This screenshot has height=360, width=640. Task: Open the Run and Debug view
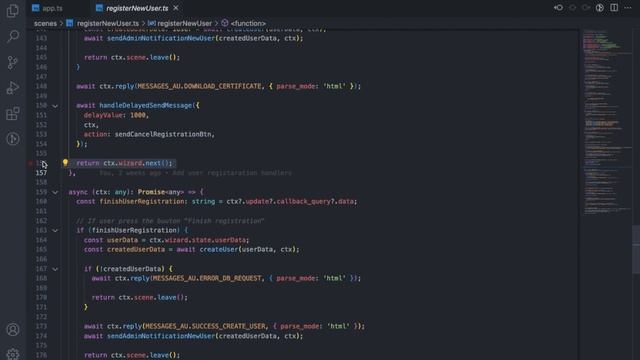13,88
